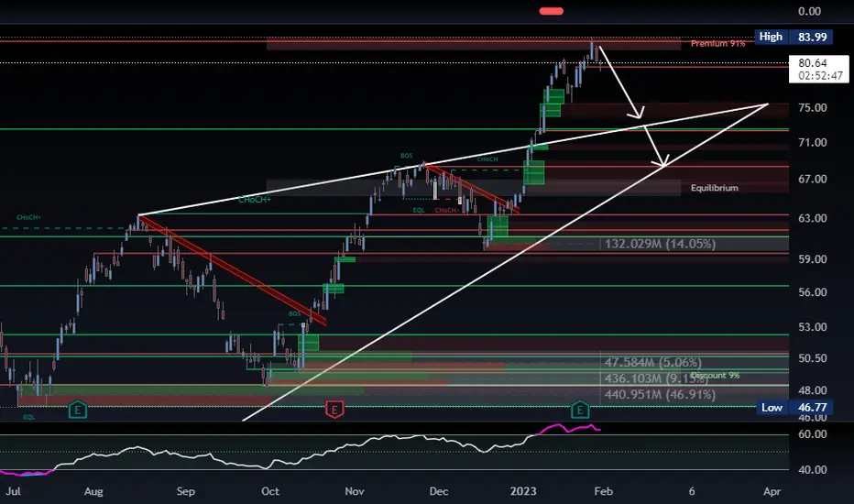Click the High 83.99 price label
Image resolution: width=854 pixels, height=504 pixels.
(x=794, y=37)
